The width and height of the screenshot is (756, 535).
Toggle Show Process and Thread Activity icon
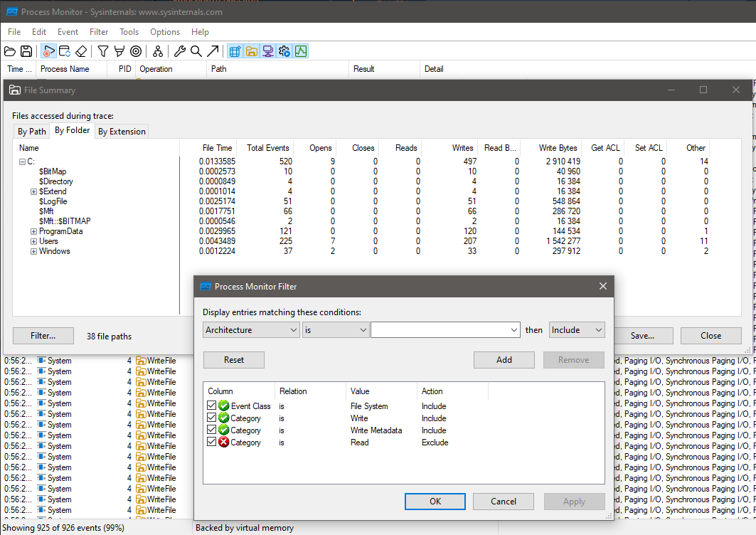(284, 51)
